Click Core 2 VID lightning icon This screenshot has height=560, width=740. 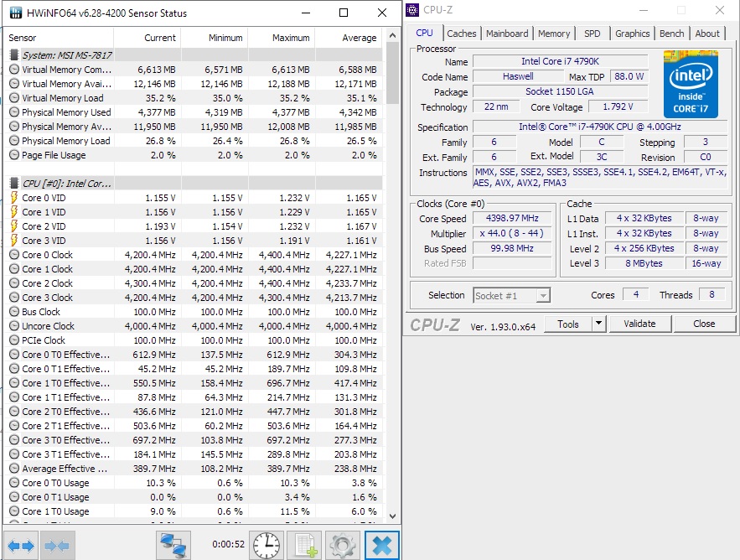[x=14, y=226]
